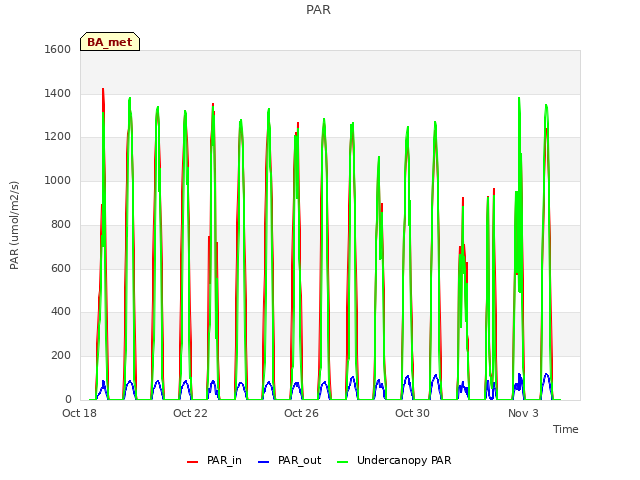This screenshot has height=480, width=640.
Task: Click the Oct 18 x-axis label
Action: pos(79,413)
